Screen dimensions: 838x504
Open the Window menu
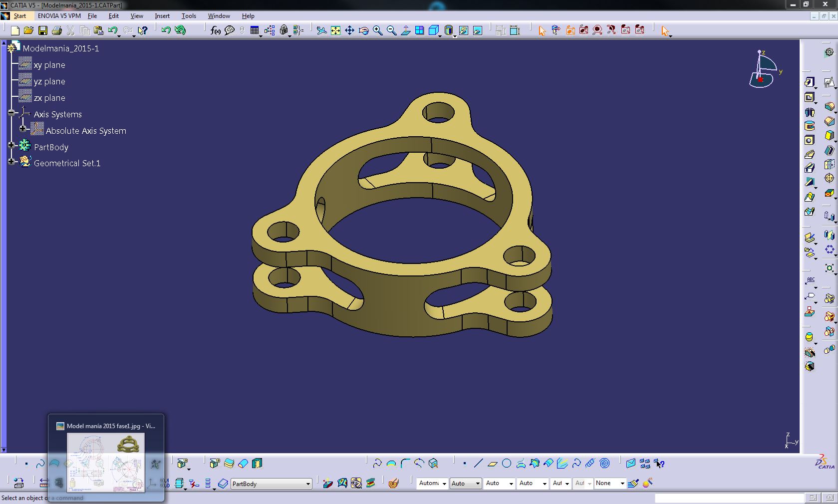(219, 16)
